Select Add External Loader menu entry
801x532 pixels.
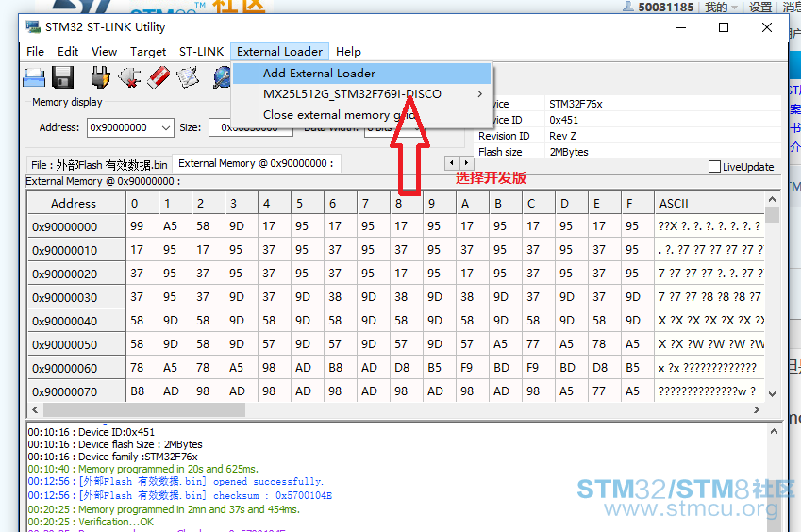[x=361, y=74]
